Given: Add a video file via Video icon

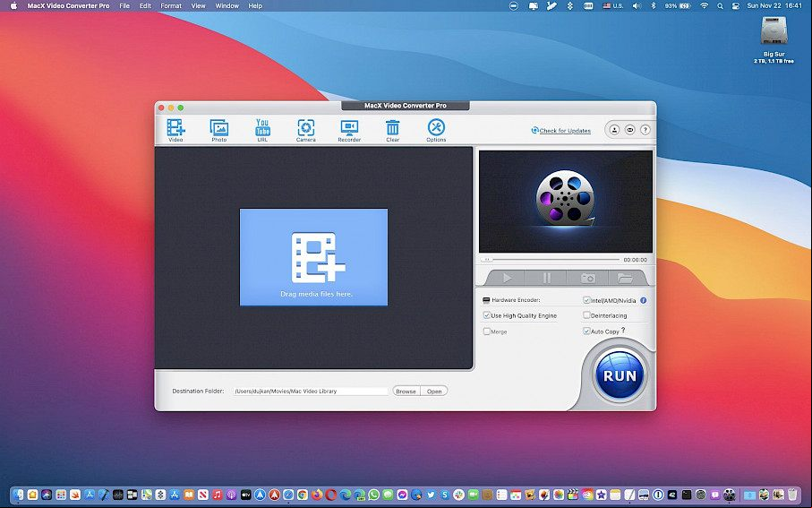Looking at the screenshot, I should (175, 130).
